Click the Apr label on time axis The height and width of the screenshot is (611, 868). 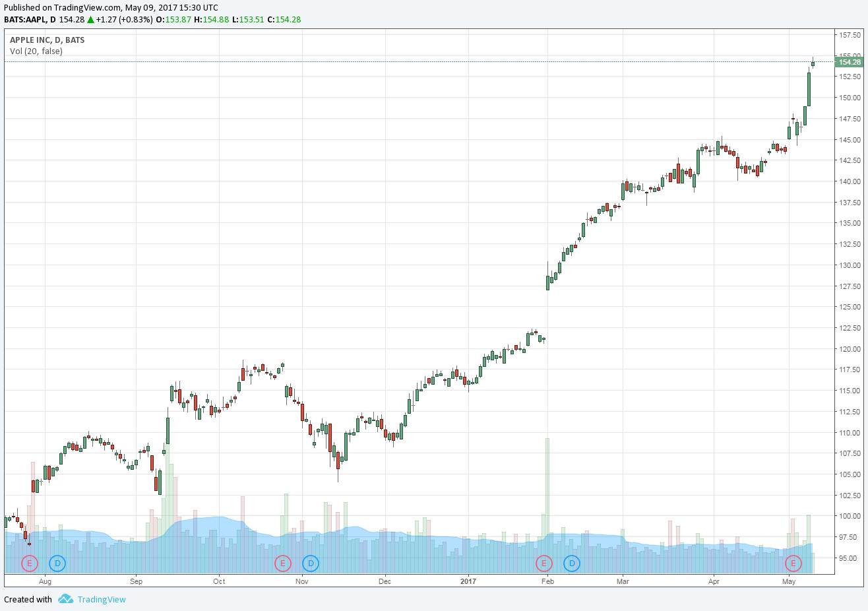(713, 581)
